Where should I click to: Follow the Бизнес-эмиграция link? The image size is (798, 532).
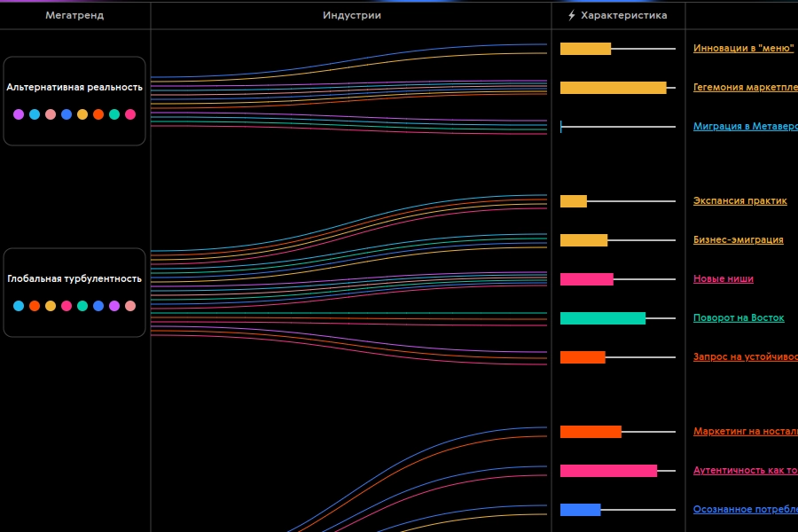point(739,239)
